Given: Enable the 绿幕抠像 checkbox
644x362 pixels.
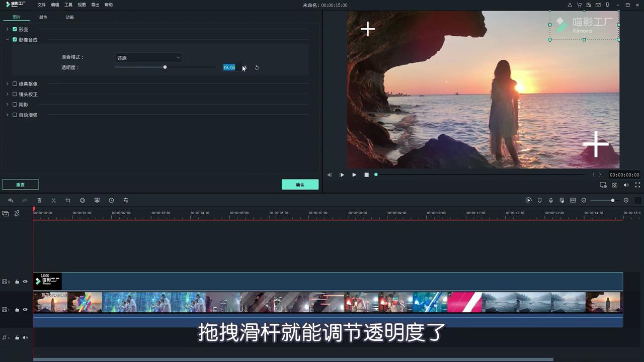Looking at the screenshot, I should coord(15,84).
